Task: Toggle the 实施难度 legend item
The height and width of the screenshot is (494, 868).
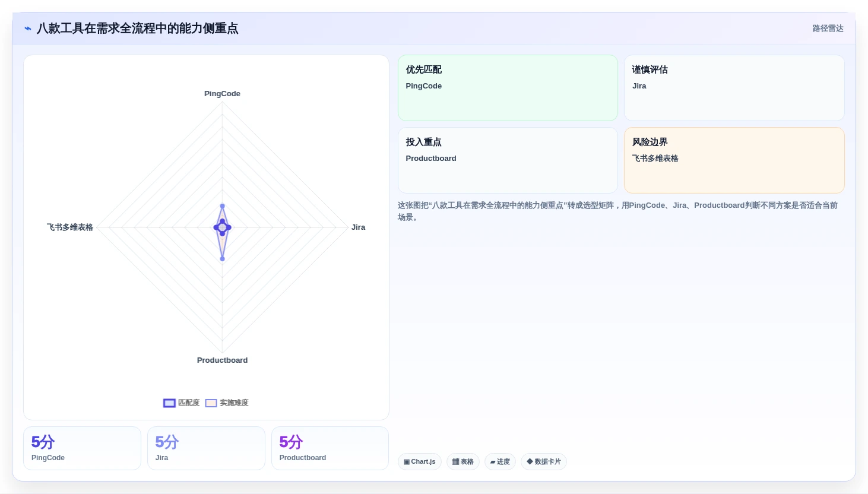Action: 227,403
